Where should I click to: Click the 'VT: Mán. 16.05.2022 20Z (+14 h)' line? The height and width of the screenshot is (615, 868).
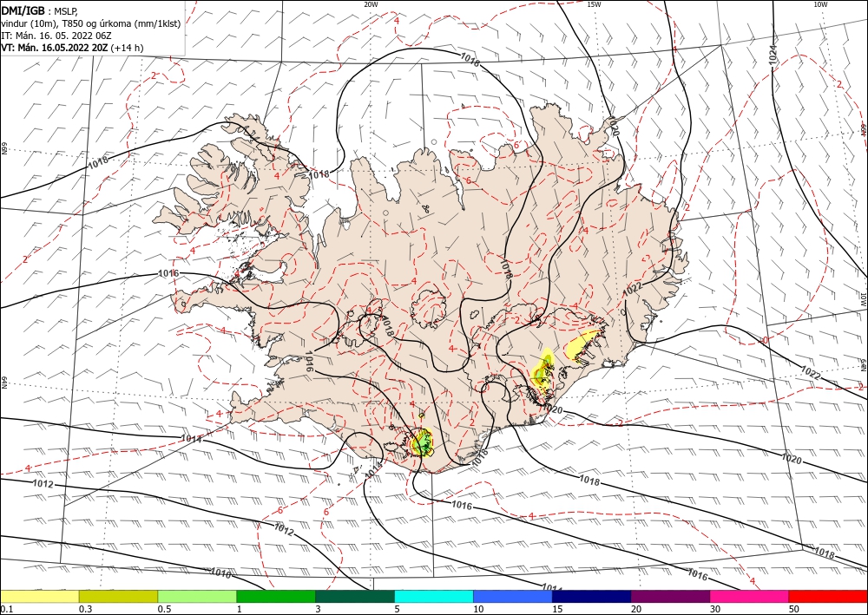point(72,48)
